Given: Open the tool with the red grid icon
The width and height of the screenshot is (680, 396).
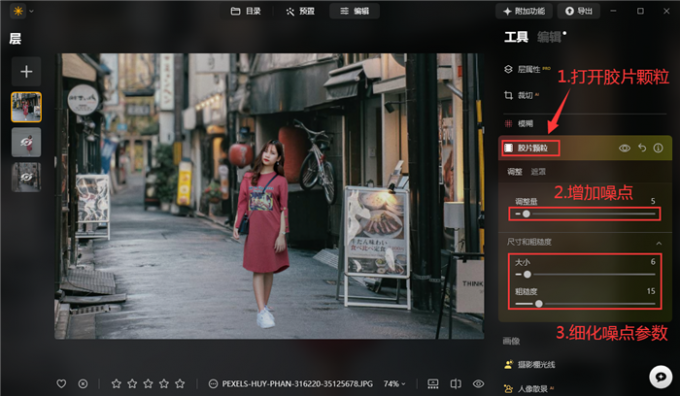Looking at the screenshot, I should pos(519,124).
